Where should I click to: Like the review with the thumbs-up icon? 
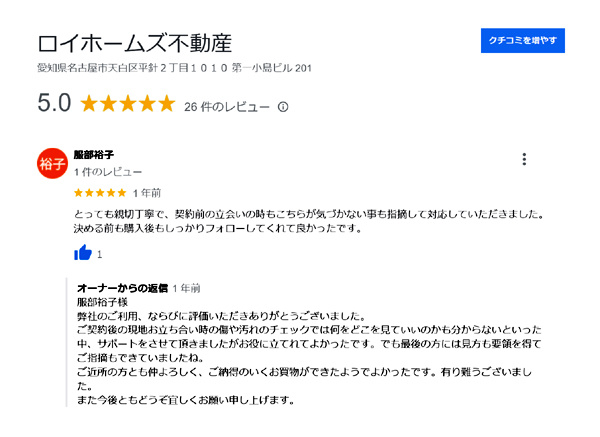[x=83, y=253]
